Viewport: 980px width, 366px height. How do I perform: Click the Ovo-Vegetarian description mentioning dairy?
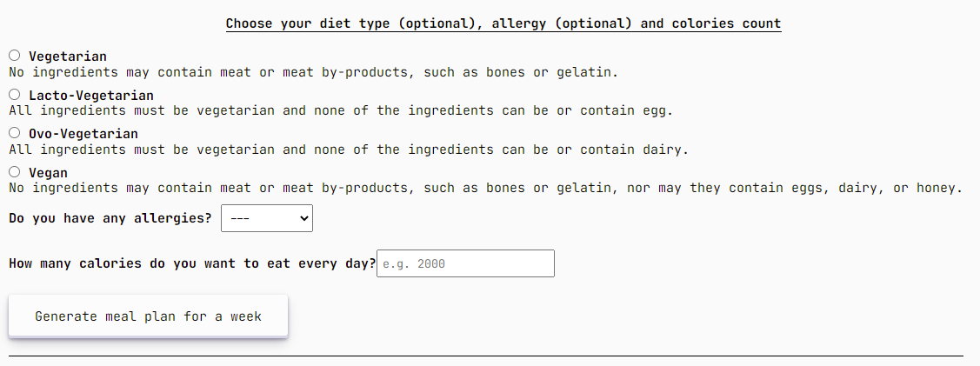(348, 150)
